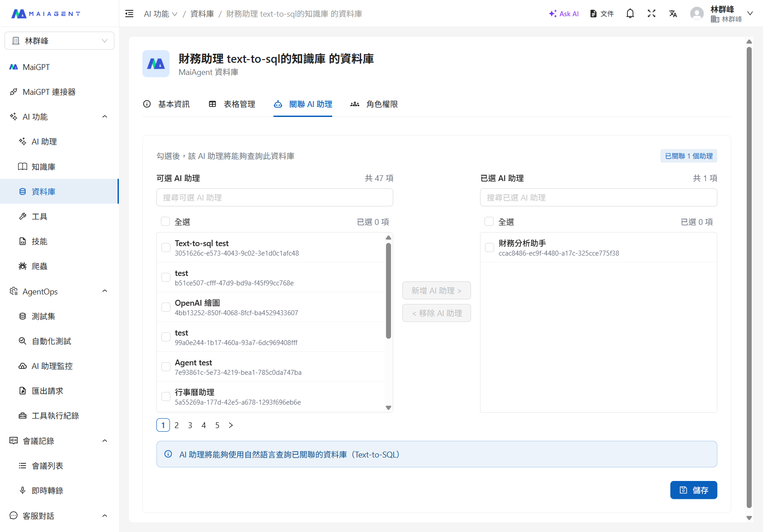763x532 pixels.
Task: Collapse the AgentOps sidebar section
Action: 104,291
